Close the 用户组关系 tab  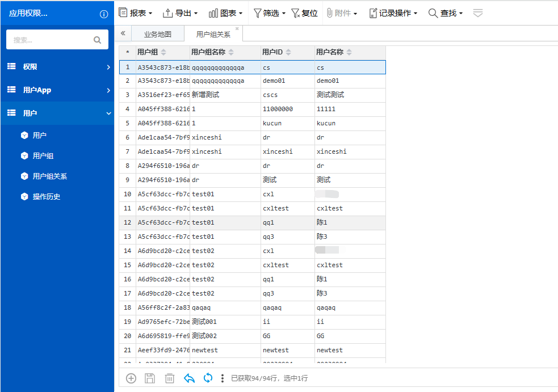tap(237, 28)
